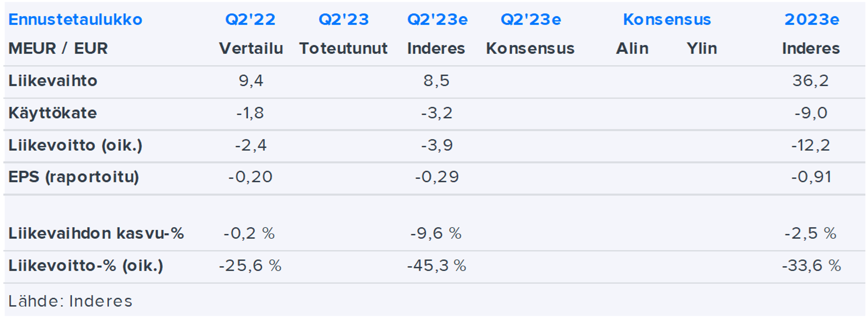This screenshot has width=868, height=318.
Task: Click the Ylin subheader under Konsensus
Action: coord(702,49)
